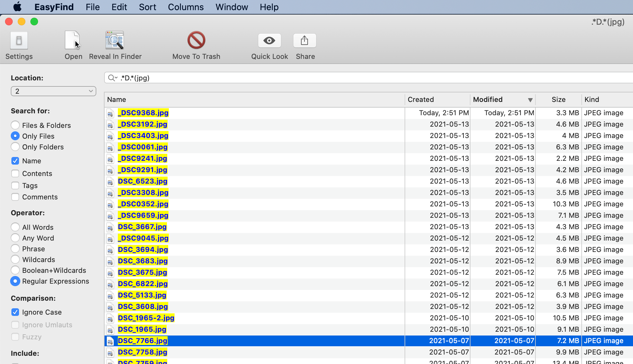Click the Share icon

click(304, 41)
